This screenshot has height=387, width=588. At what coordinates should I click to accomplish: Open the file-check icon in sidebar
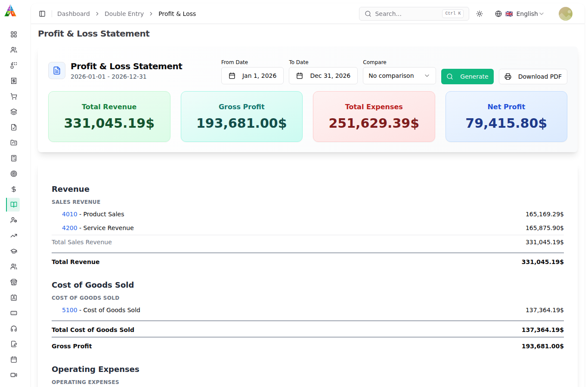[14, 127]
